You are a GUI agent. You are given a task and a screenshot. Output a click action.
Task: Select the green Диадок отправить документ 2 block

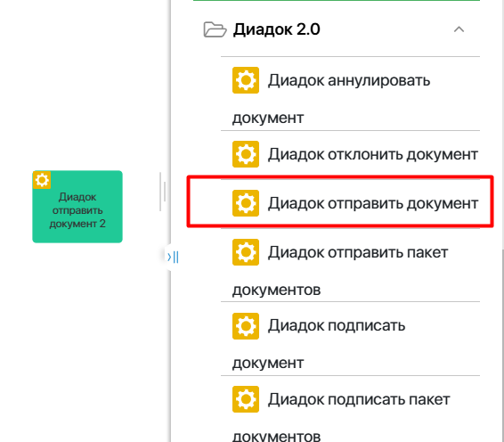coord(77,207)
